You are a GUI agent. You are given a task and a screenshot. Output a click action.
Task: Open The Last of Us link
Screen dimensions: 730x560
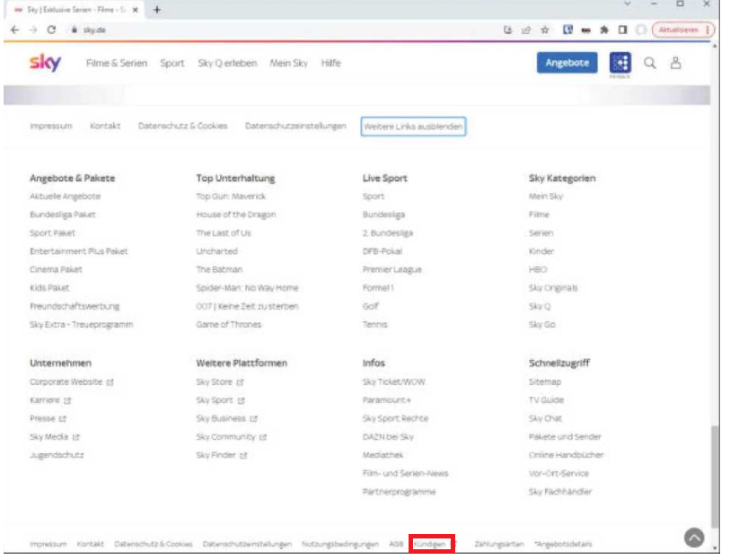pos(224,232)
